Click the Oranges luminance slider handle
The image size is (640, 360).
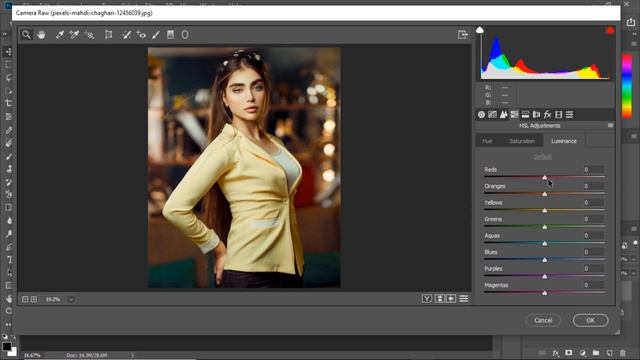545,194
